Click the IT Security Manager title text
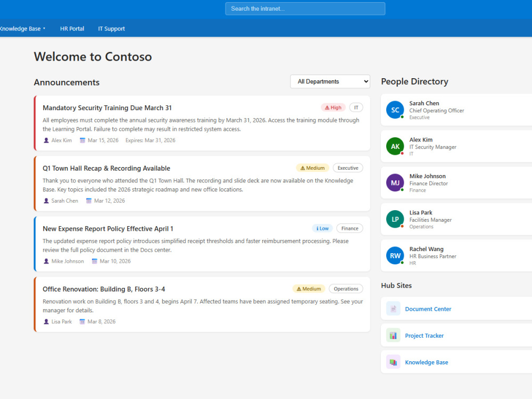The width and height of the screenshot is (532, 399). (x=433, y=147)
